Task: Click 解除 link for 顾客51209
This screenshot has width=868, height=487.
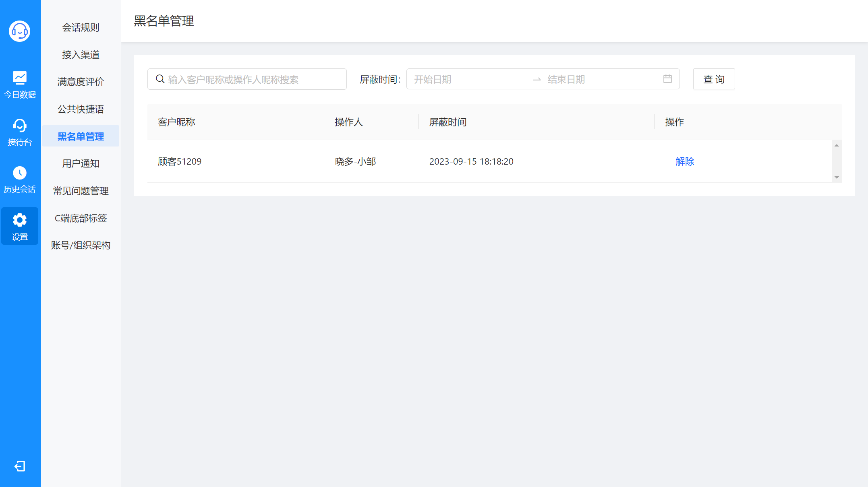Action: (x=685, y=161)
